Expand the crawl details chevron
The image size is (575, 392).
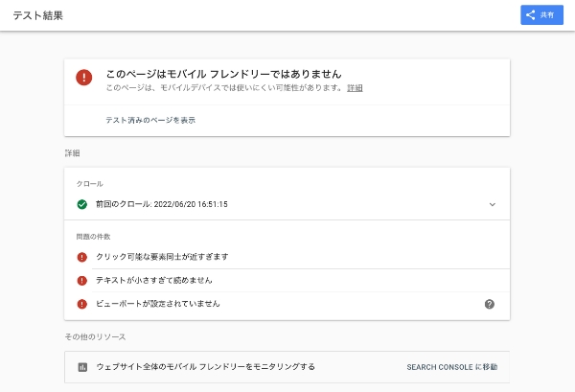tap(493, 204)
